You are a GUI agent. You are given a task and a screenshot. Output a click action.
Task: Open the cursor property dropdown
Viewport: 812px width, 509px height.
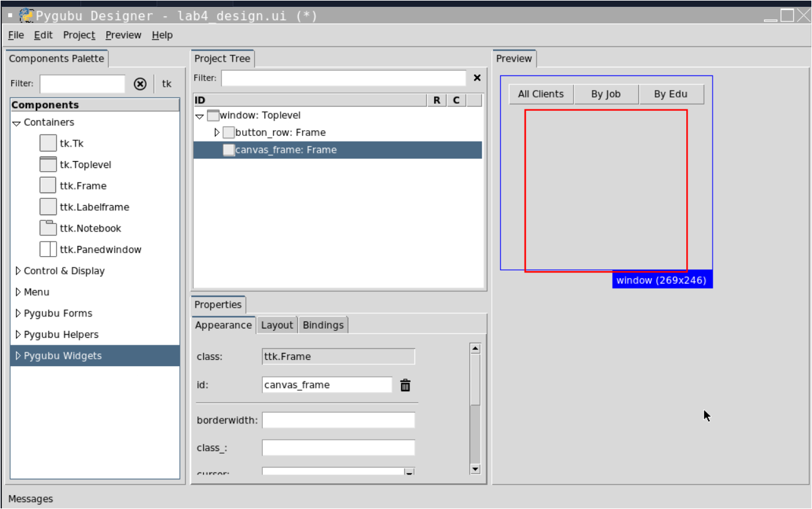pos(409,472)
